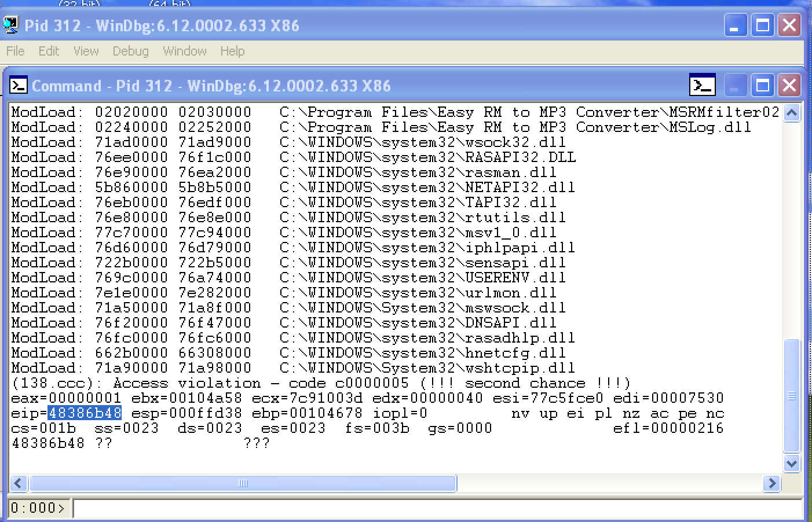Open the Edit menu
Image resolution: width=812 pixels, height=522 pixels.
tap(49, 51)
